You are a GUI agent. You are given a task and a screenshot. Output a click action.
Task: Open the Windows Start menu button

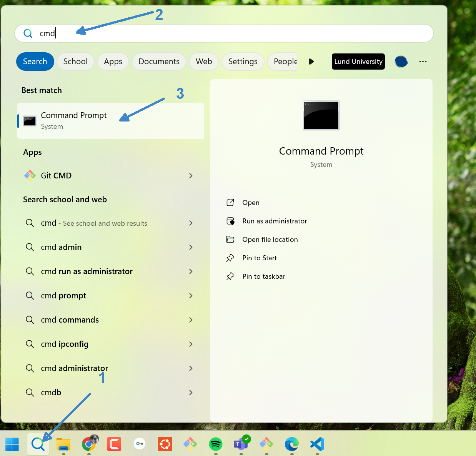point(12,444)
